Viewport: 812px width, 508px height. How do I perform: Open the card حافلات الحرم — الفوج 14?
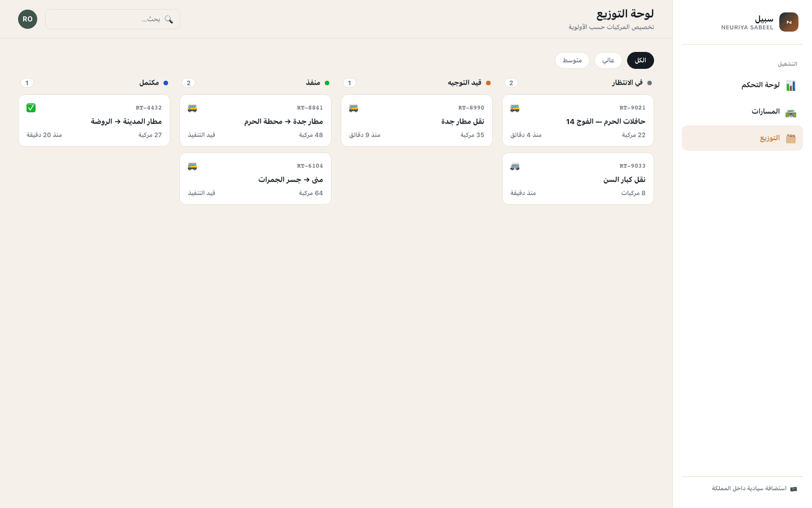[x=578, y=121]
